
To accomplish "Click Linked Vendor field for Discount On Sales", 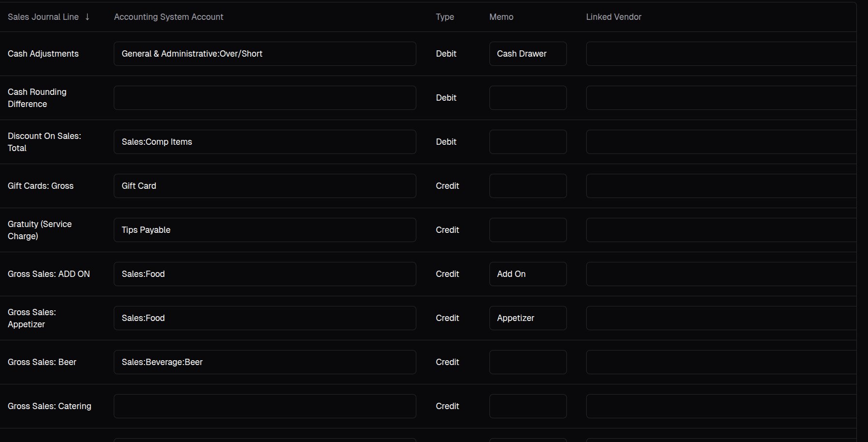I will (721, 142).
